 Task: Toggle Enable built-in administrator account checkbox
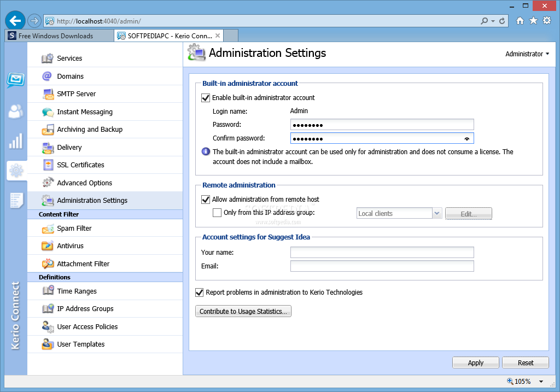(206, 98)
